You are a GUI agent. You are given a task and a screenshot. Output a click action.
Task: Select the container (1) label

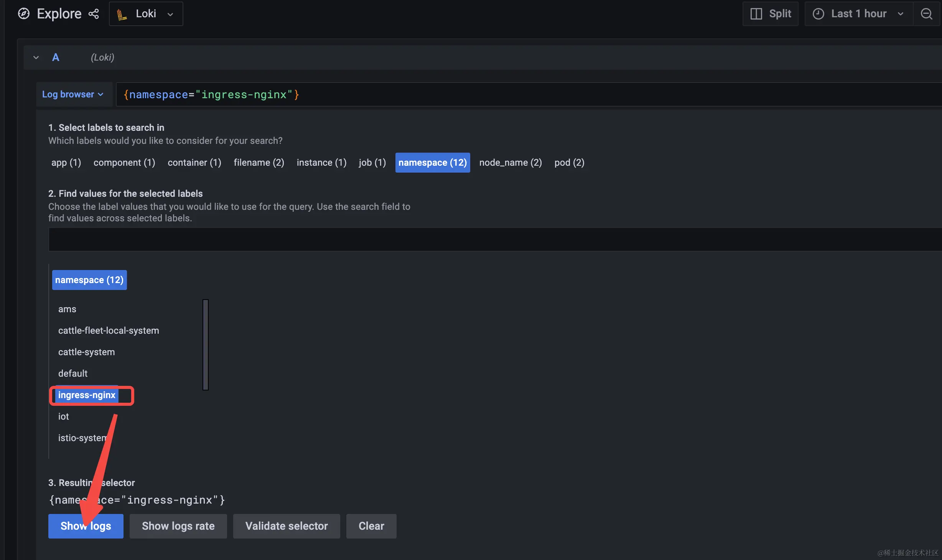click(194, 163)
